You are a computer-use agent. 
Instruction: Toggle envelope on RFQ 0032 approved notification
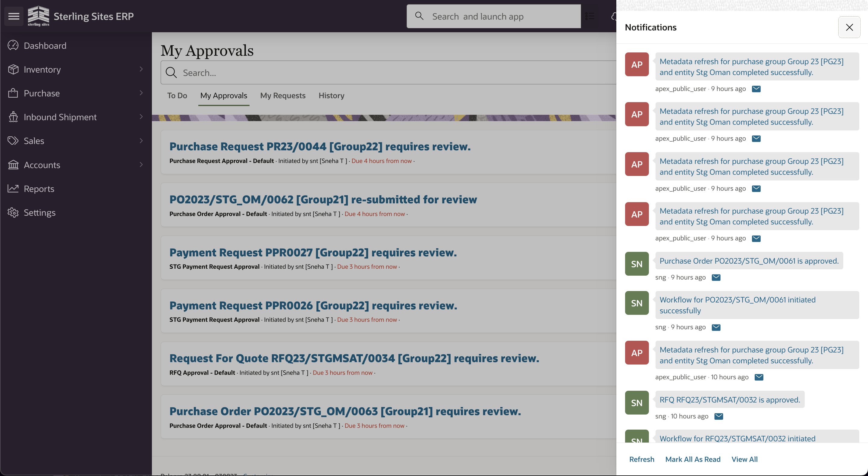(719, 416)
